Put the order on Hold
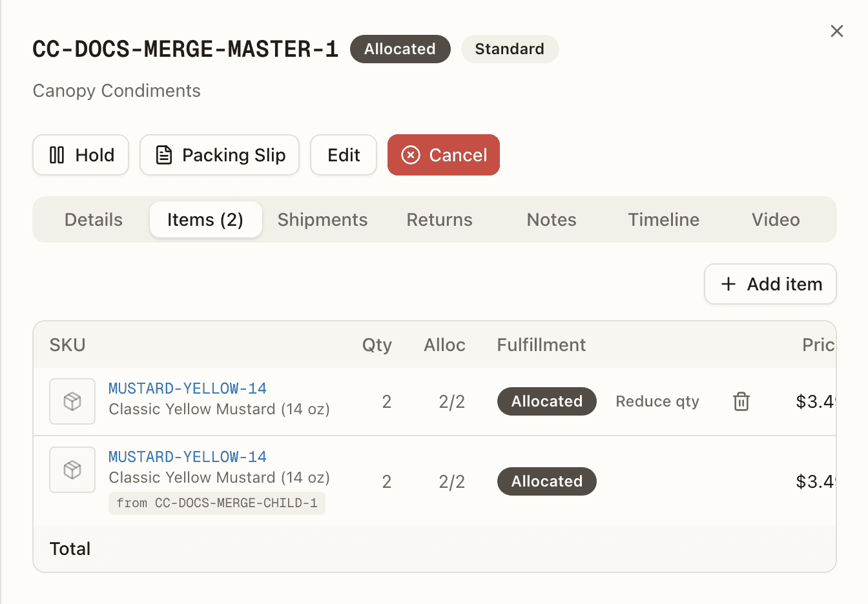 coord(81,155)
